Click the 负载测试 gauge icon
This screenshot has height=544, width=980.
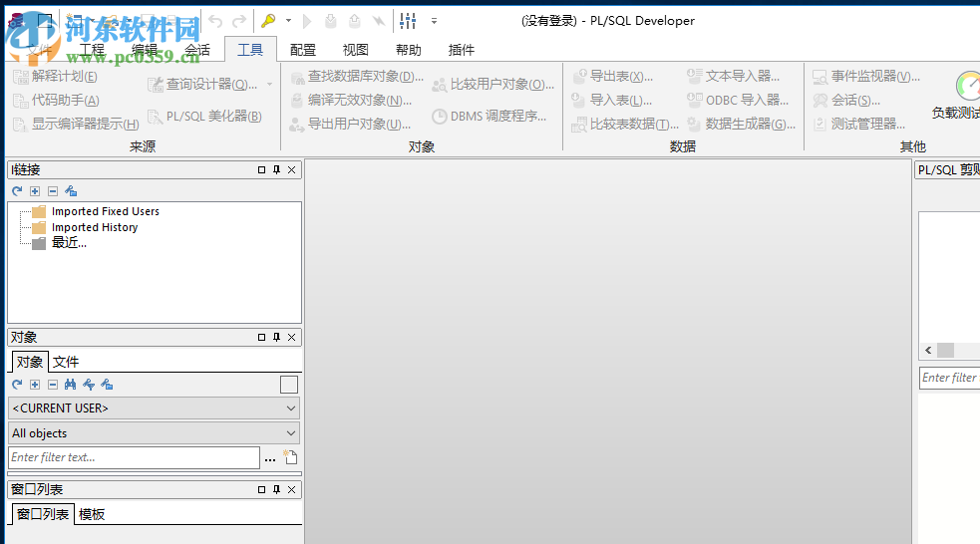(968, 86)
